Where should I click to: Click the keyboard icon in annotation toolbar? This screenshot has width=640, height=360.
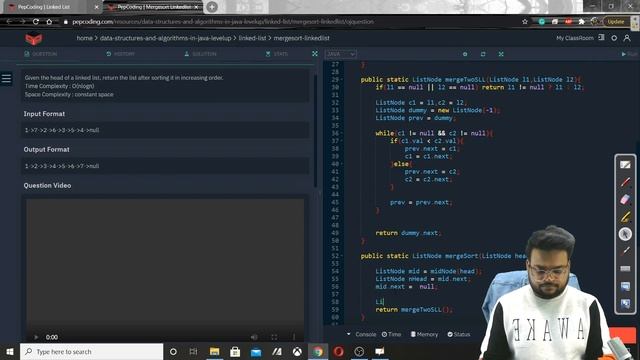click(x=625, y=269)
